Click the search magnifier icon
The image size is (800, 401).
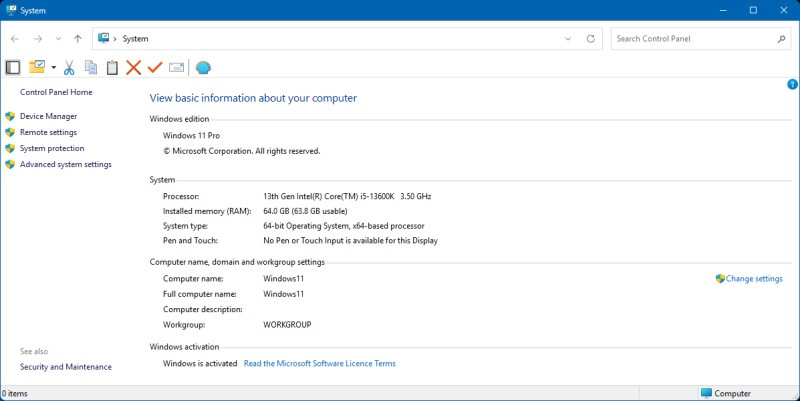click(781, 39)
